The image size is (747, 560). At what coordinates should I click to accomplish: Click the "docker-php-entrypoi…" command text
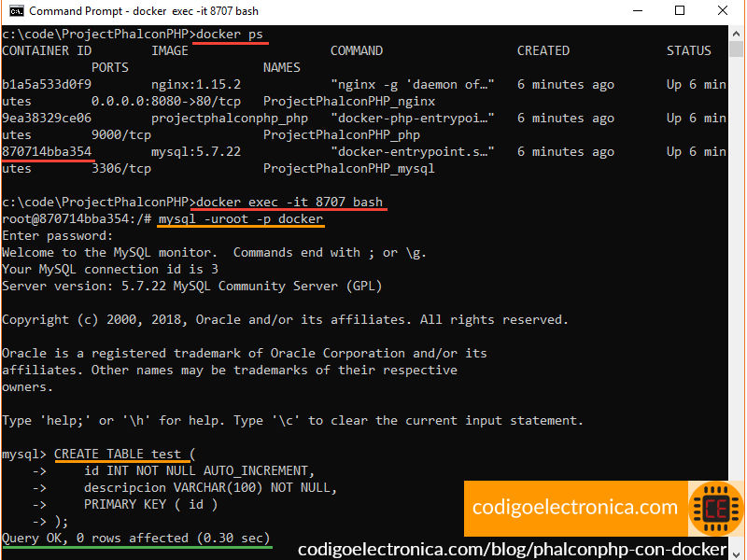tap(413, 119)
